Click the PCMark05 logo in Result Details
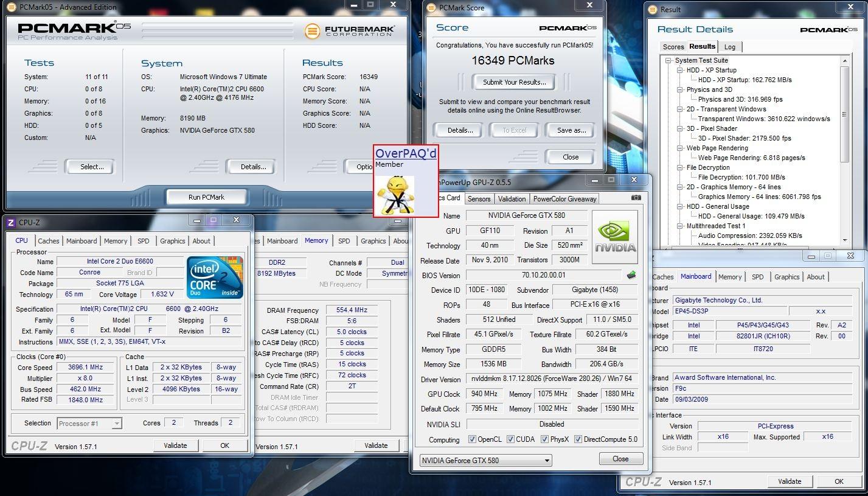 click(x=828, y=30)
